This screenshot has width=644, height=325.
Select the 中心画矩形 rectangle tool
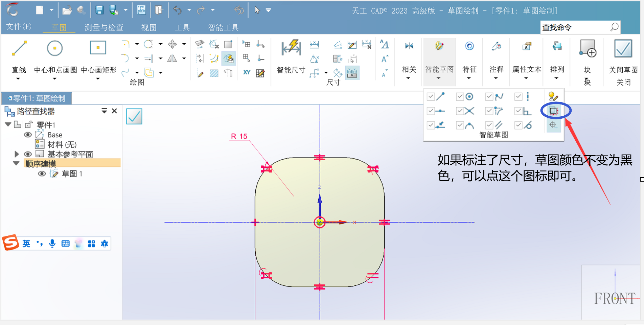[98, 48]
